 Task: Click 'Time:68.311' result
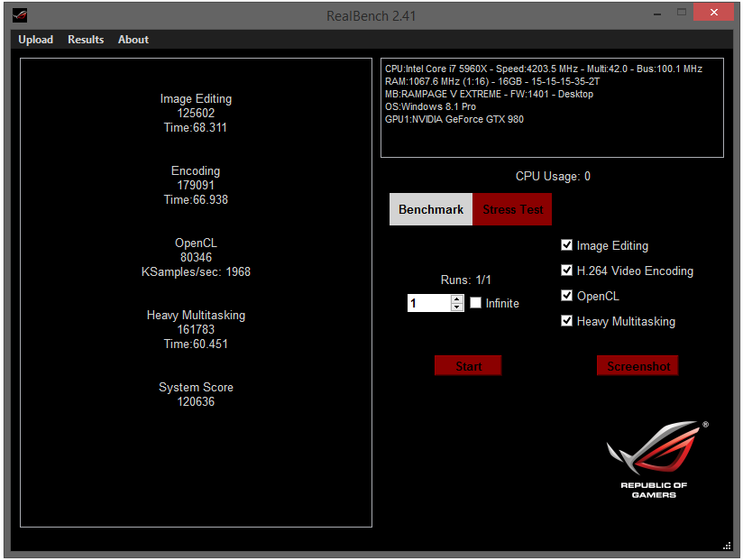pyautogui.click(x=196, y=127)
